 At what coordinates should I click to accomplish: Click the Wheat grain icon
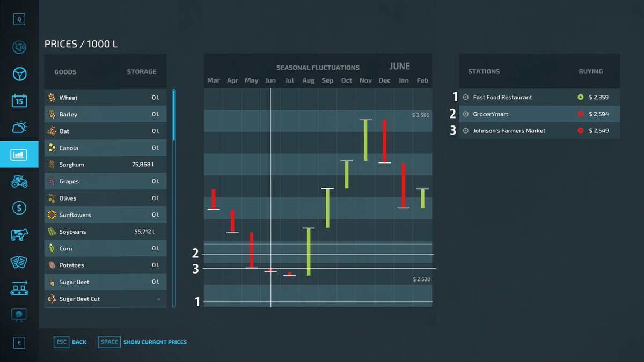click(52, 98)
